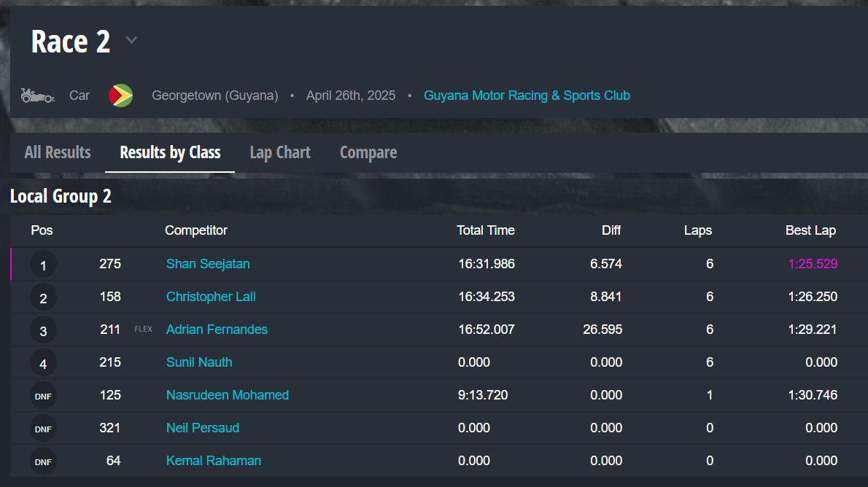Expand the Race 2 dropdown chevron
This screenshot has width=868, height=487.
coord(131,40)
